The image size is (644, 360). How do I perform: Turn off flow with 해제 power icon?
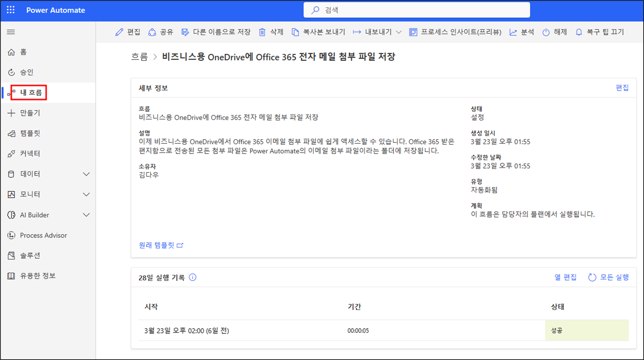pyautogui.click(x=546, y=32)
